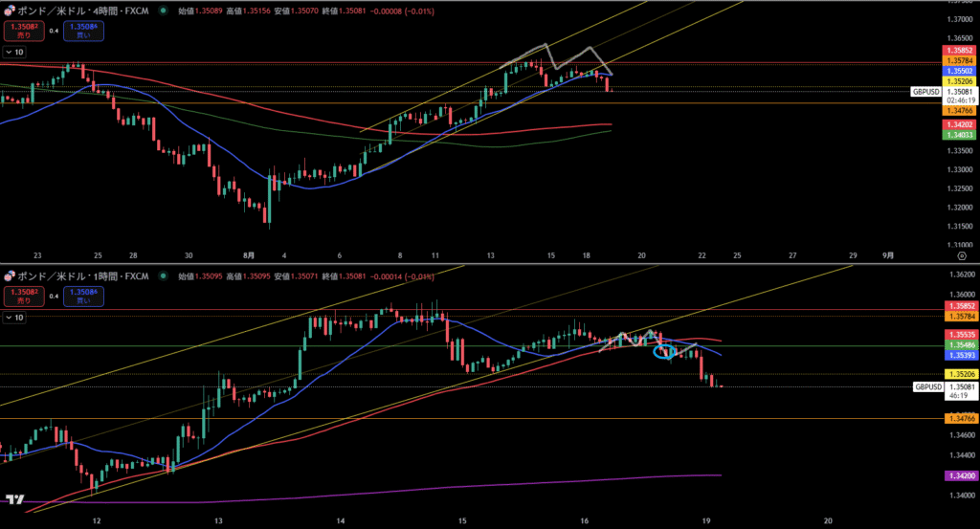
Task: Click the flag symbol icon on lower chart
Action: pyautogui.click(x=9, y=276)
